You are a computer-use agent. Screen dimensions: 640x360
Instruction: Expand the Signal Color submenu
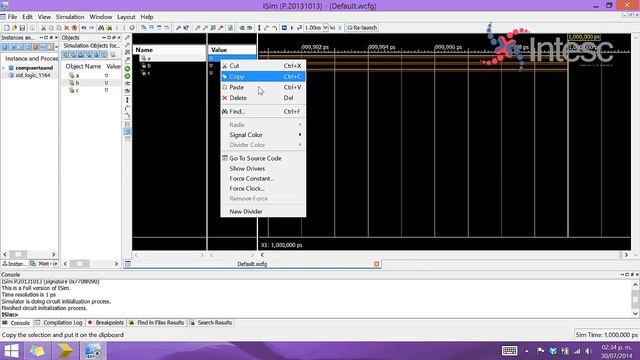(263, 135)
